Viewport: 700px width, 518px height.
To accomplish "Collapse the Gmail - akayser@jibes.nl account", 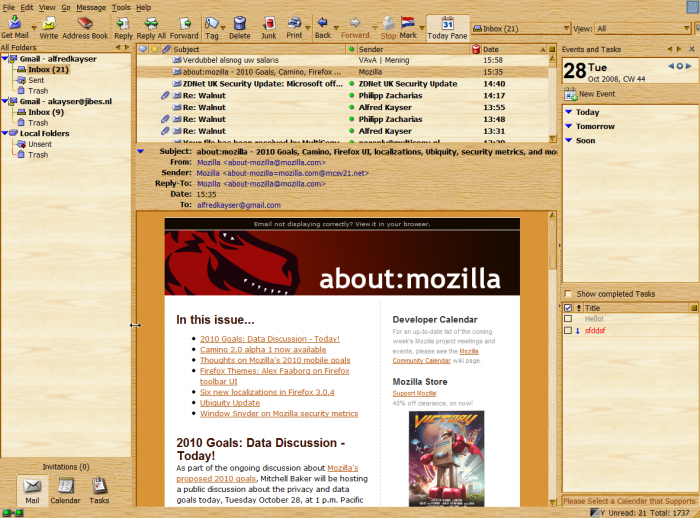I will (x=5, y=101).
